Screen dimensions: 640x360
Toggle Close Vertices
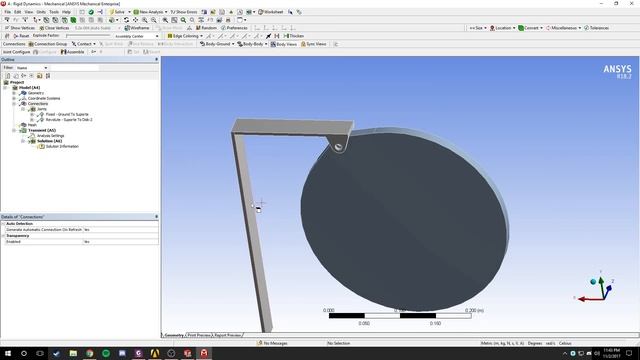[54, 28]
